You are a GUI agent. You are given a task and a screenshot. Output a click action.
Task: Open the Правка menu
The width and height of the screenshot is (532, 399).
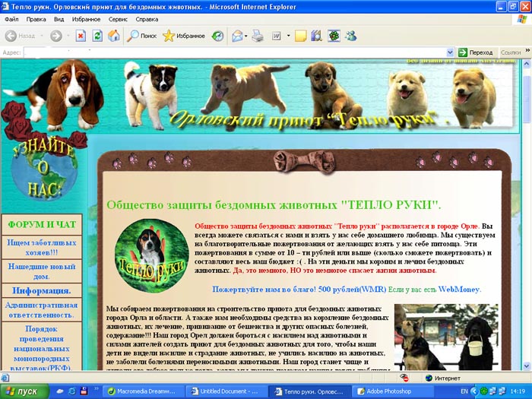pyautogui.click(x=36, y=19)
